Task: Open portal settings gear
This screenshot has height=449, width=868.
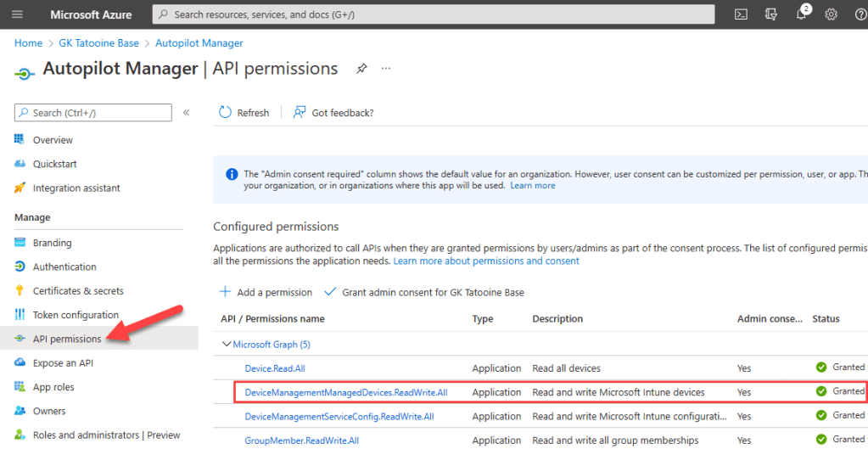Action: (x=831, y=15)
